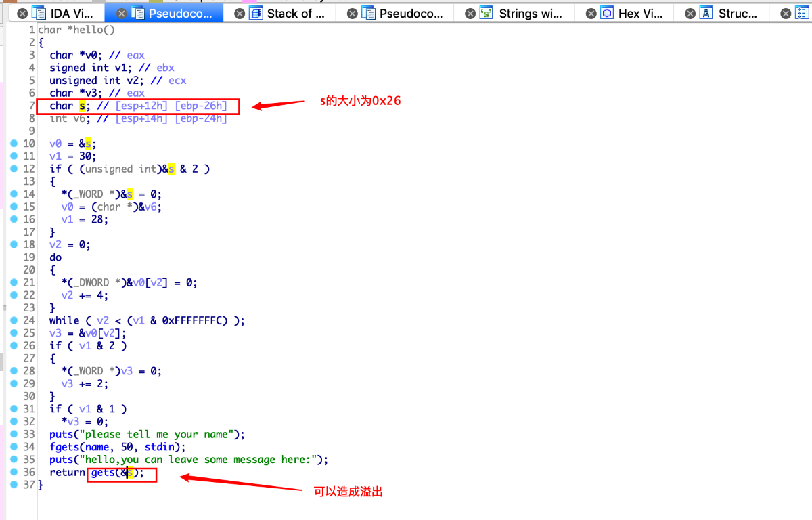Click the Stack of tab's frame icon
The height and width of the screenshot is (520, 812).
[256, 13]
